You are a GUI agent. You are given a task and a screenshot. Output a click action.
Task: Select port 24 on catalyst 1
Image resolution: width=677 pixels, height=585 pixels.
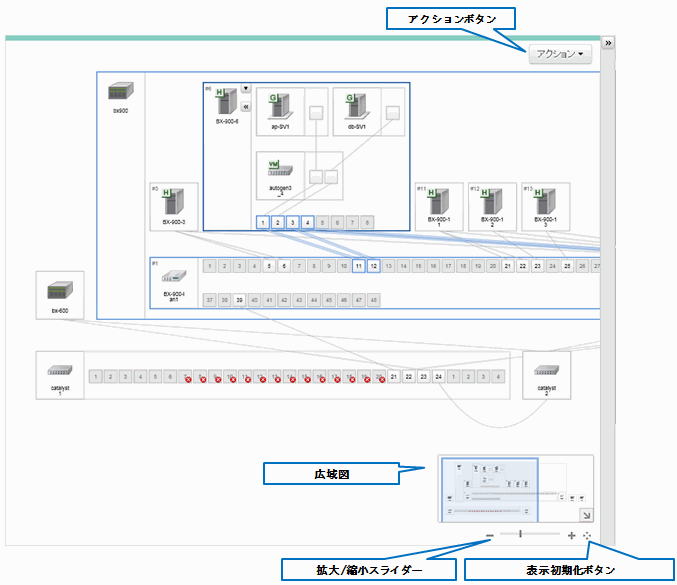pyautogui.click(x=438, y=376)
